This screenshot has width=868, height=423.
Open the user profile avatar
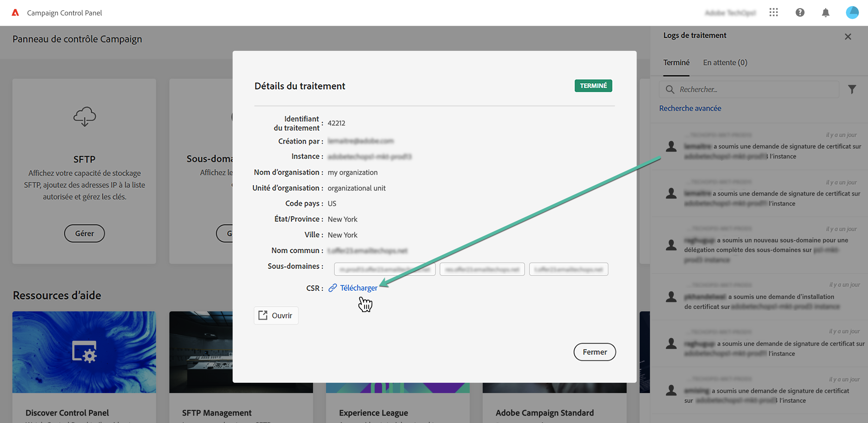pos(852,13)
